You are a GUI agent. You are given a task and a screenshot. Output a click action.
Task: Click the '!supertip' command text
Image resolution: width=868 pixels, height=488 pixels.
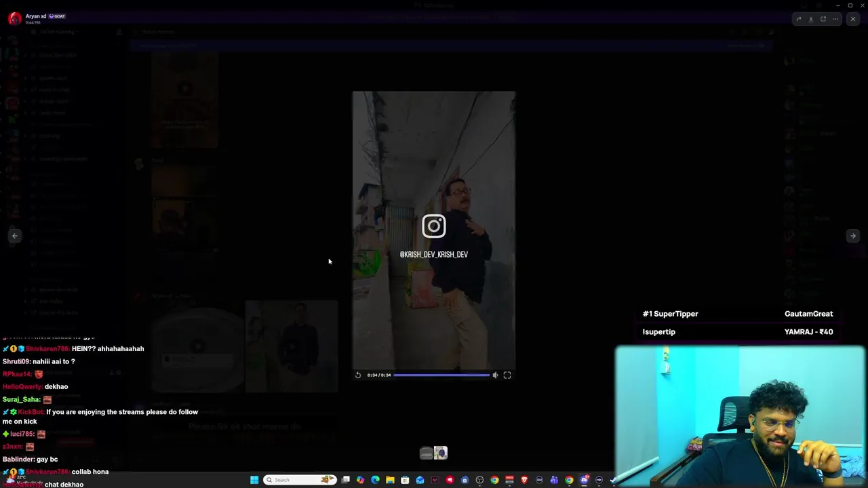coord(658,332)
